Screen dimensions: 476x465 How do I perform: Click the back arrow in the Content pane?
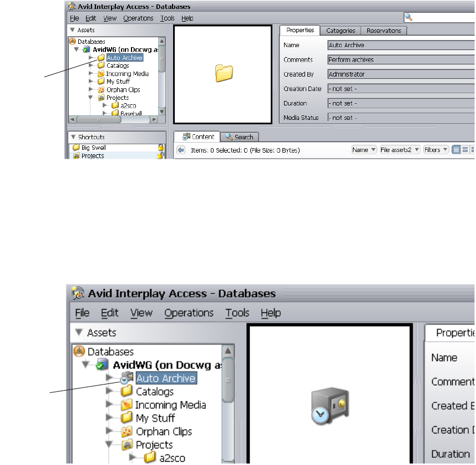[181, 150]
